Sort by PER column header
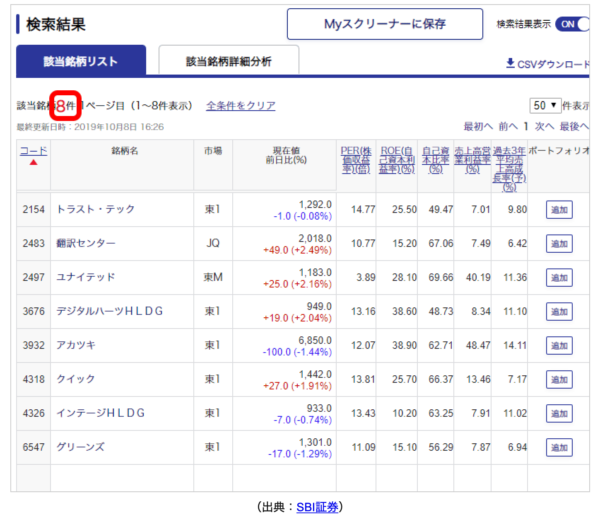Screen dimensions: 600x522 click(356, 157)
